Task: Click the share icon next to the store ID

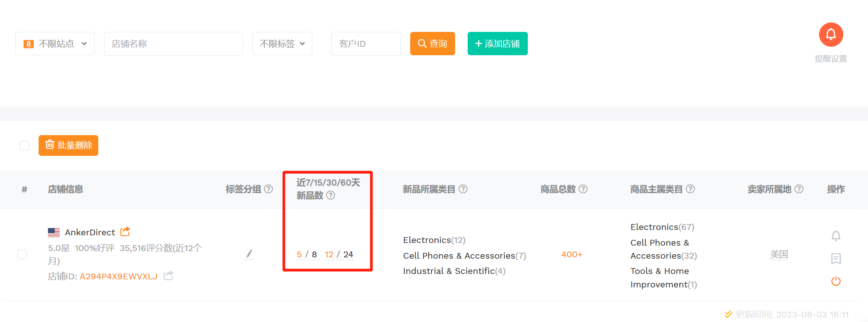Action: [168, 276]
